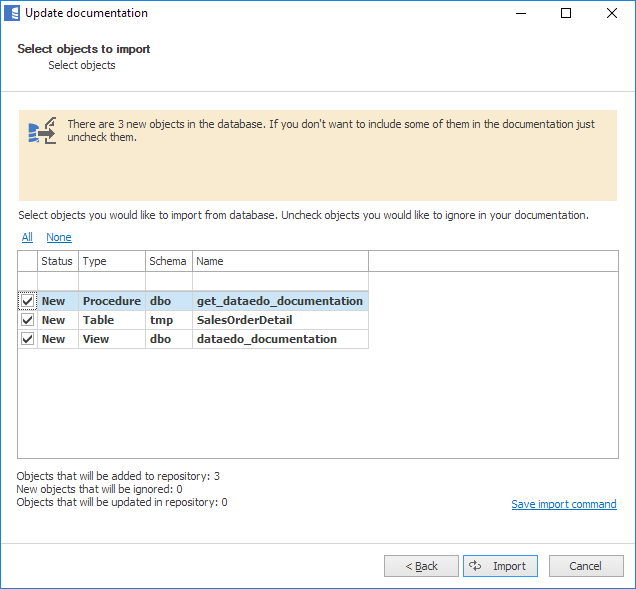Select all objects using the All link
This screenshot has width=636, height=589.
(27, 238)
